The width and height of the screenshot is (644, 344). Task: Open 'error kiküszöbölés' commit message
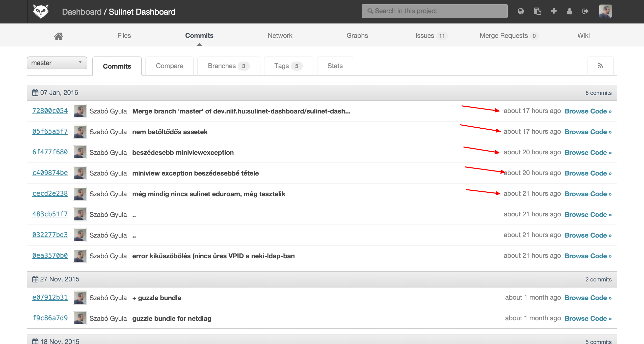click(213, 256)
